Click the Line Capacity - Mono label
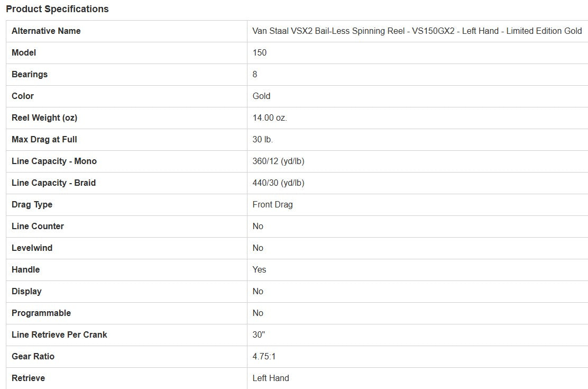 pyautogui.click(x=54, y=161)
